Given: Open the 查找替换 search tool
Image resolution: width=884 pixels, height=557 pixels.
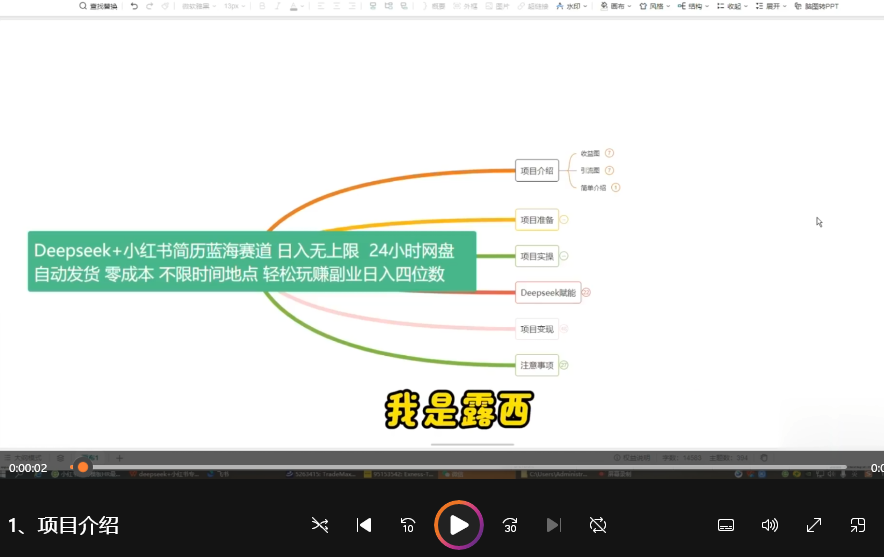Looking at the screenshot, I should click(x=98, y=6).
